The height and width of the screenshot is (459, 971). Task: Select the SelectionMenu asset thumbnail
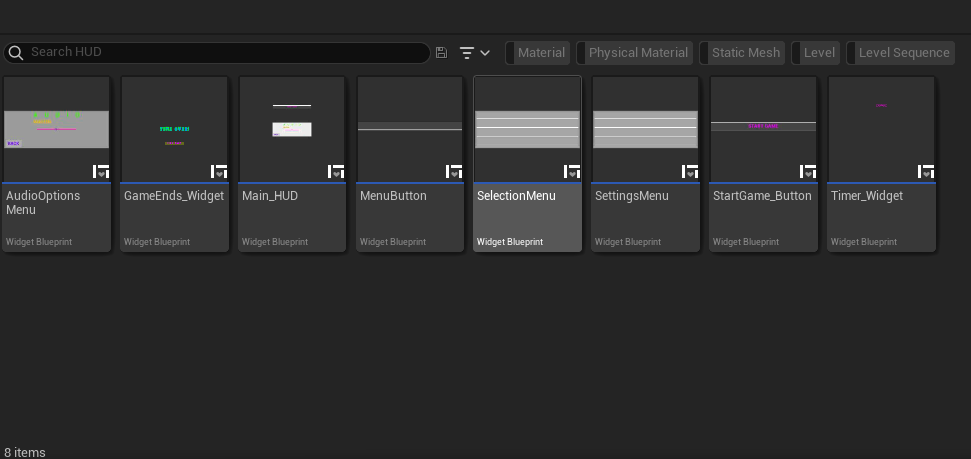pos(527,129)
